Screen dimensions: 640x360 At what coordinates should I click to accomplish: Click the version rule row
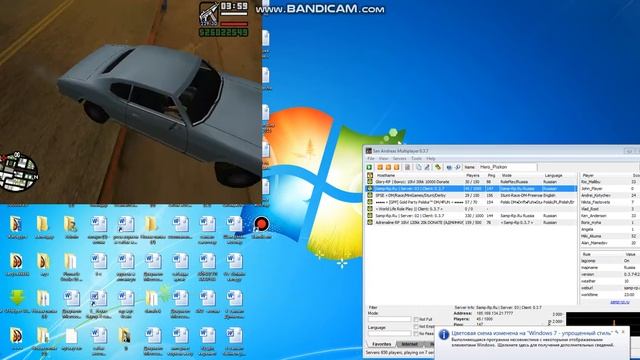(610, 274)
